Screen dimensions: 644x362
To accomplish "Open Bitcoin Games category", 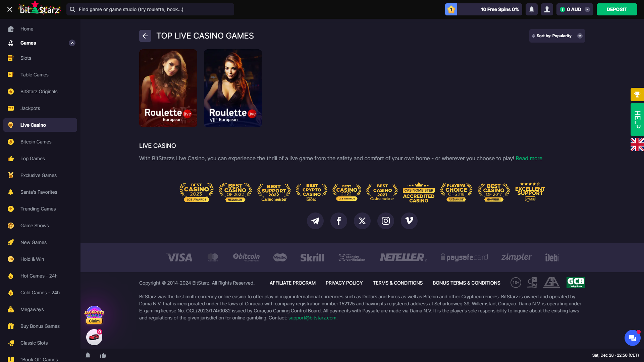I will click(40, 142).
